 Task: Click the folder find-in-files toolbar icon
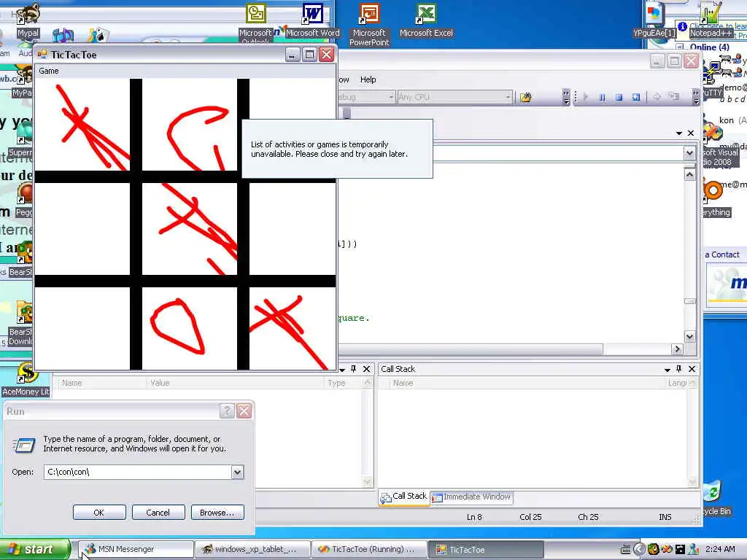(x=525, y=98)
